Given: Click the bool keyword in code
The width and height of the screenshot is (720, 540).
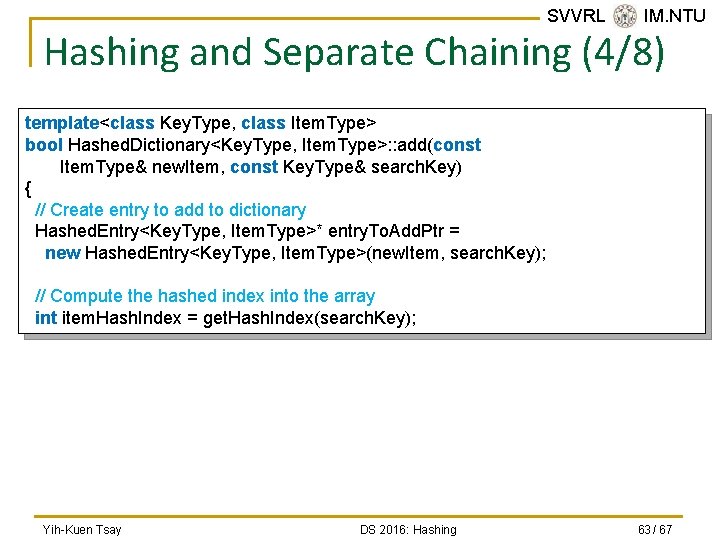Looking at the screenshot, I should coord(44,145).
